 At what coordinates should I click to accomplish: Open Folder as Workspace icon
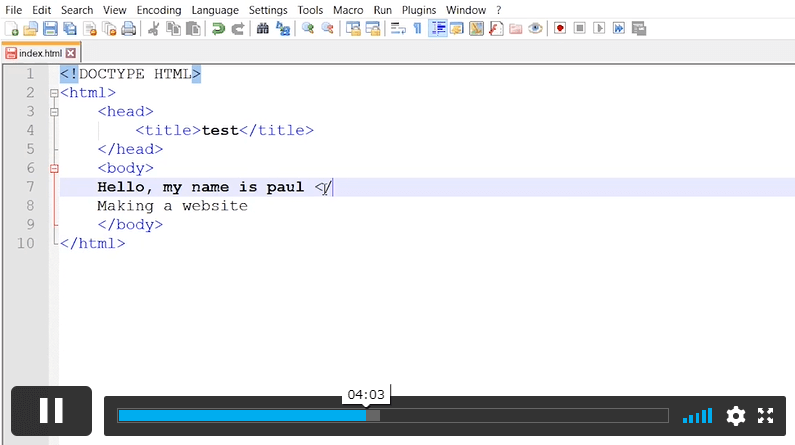(x=516, y=29)
